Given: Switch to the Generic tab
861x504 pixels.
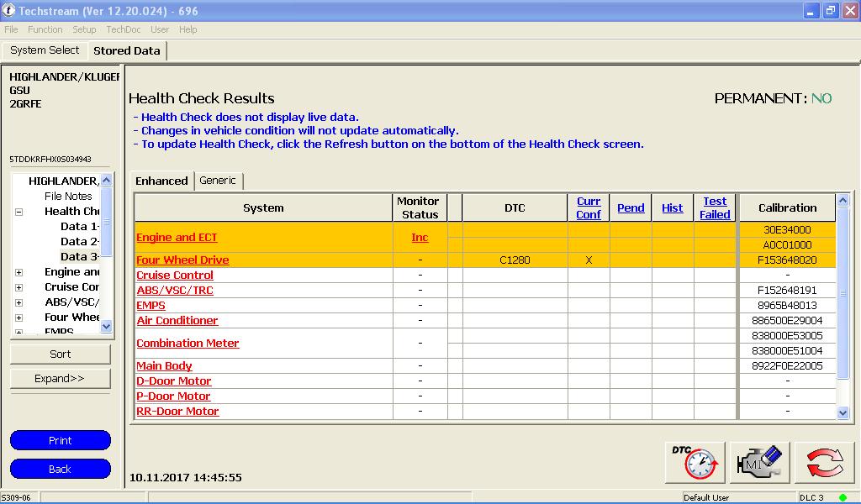Looking at the screenshot, I should (218, 181).
